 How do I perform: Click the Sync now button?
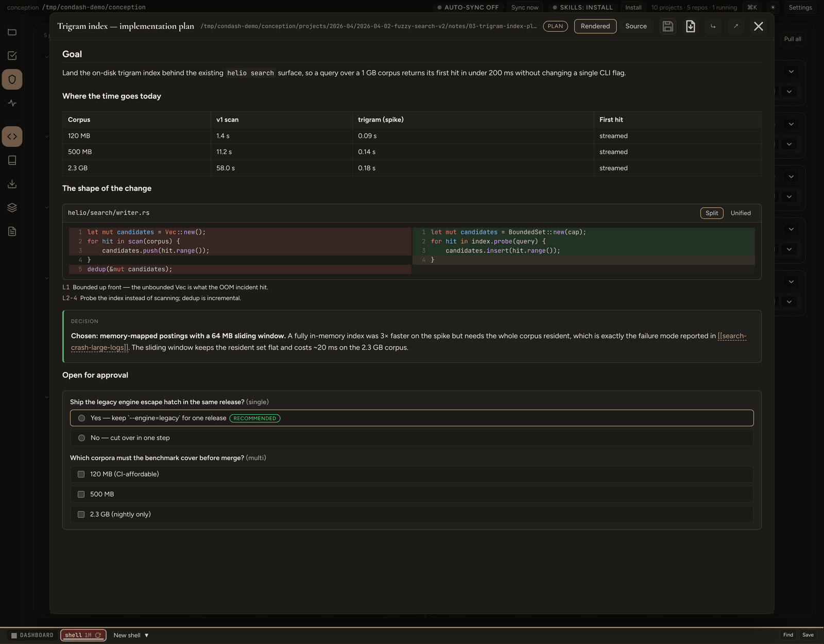tap(525, 7)
